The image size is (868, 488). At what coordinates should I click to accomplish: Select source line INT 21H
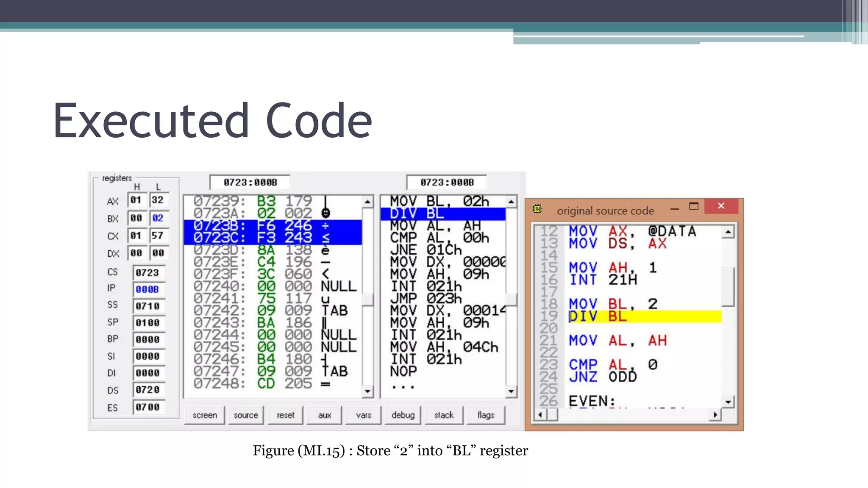pos(602,280)
